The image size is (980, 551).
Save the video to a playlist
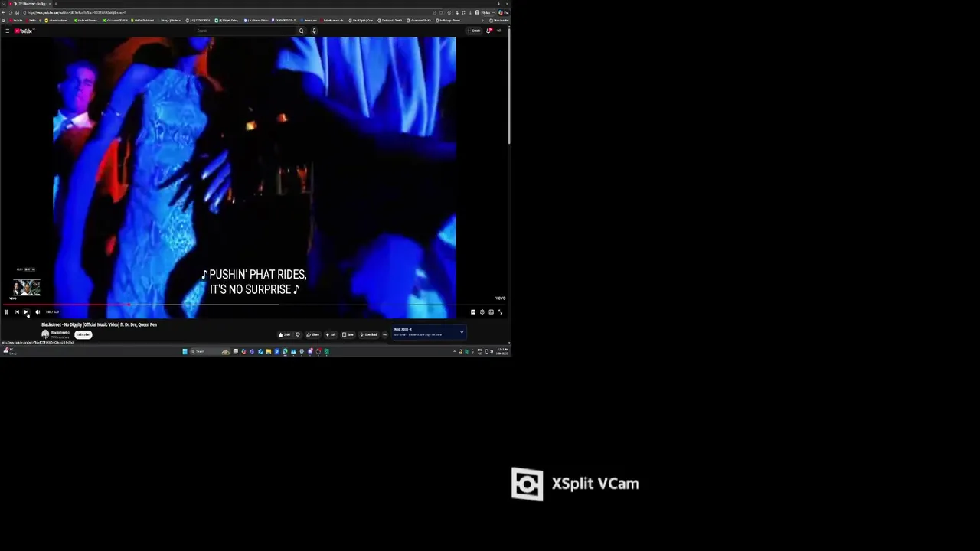point(348,334)
